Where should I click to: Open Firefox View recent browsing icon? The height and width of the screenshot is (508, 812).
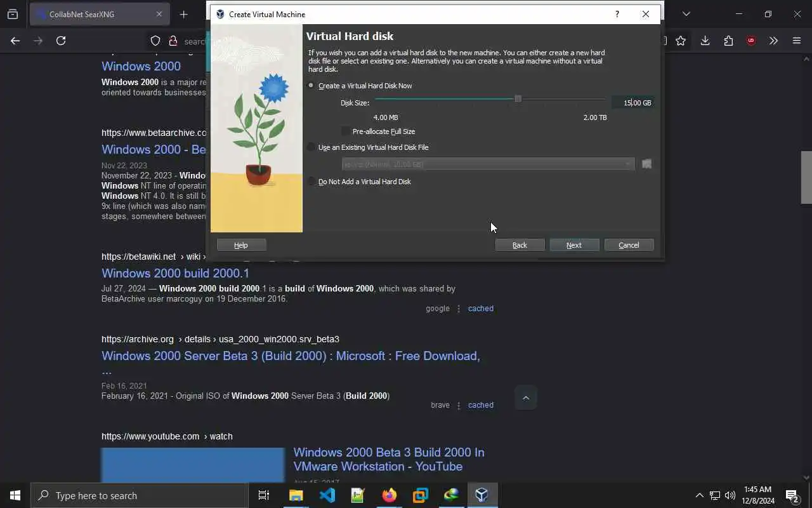(x=13, y=14)
